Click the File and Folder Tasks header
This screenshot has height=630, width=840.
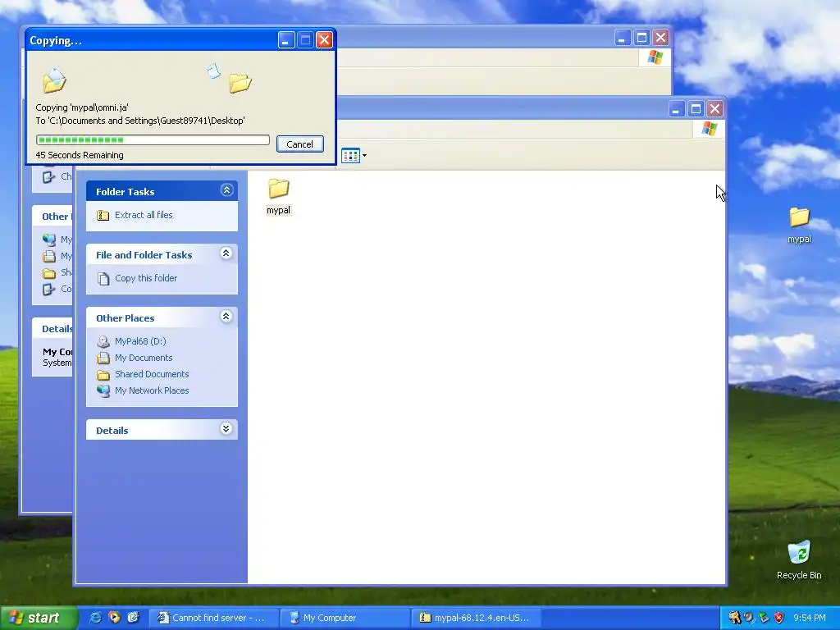click(162, 254)
